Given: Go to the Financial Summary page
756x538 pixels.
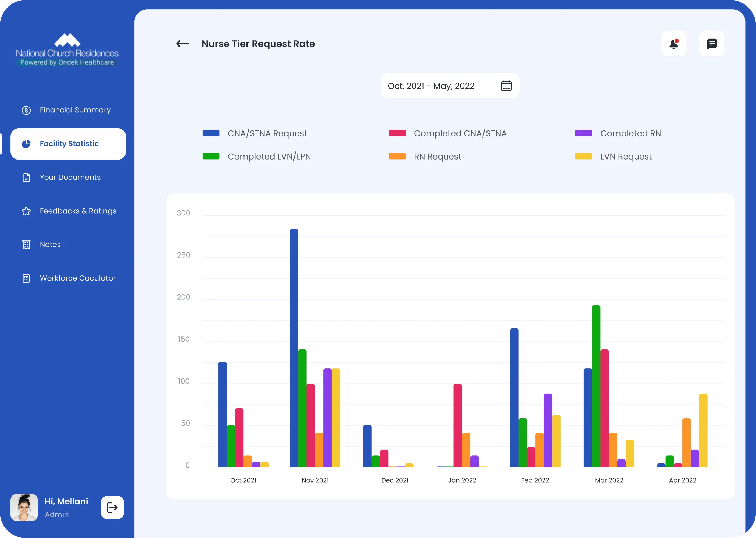Looking at the screenshot, I should [x=68, y=110].
